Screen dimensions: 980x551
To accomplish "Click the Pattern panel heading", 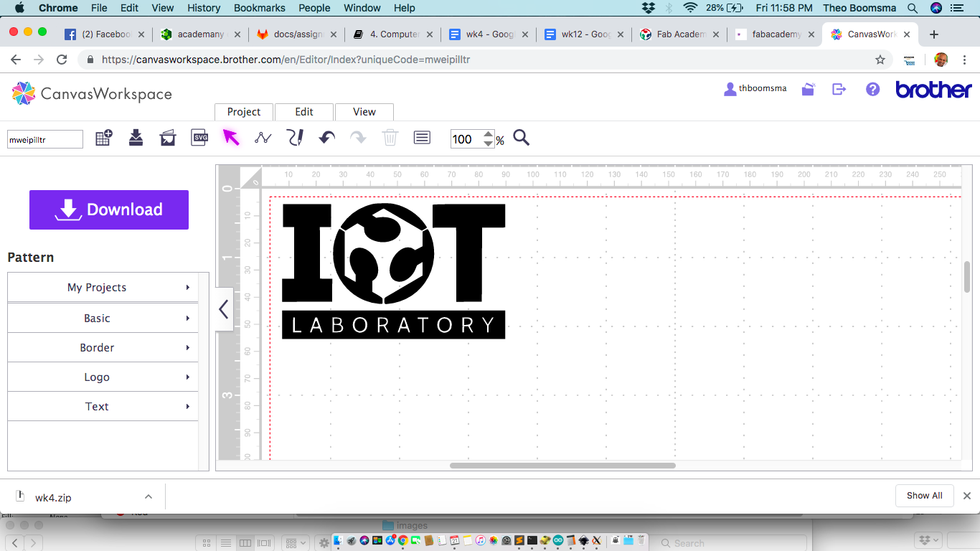I will [x=31, y=257].
